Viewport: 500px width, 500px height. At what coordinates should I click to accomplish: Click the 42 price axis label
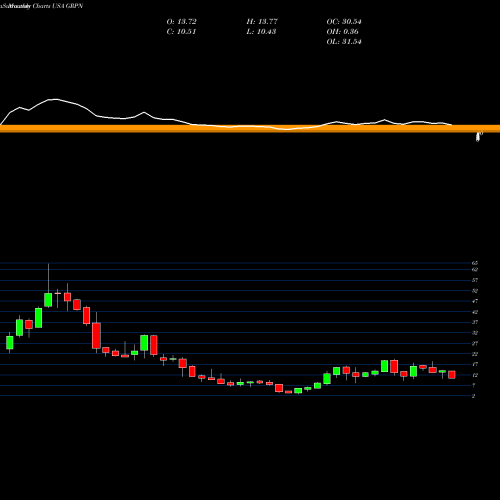point(475,312)
